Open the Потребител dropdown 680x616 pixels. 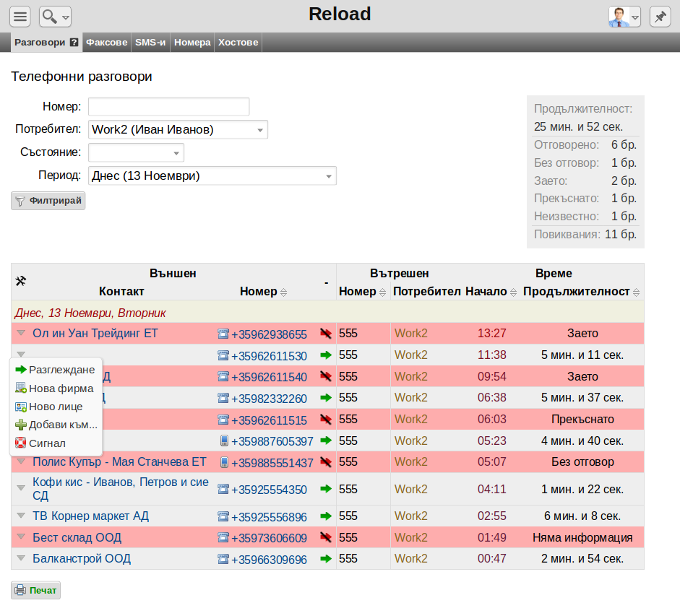click(178, 129)
